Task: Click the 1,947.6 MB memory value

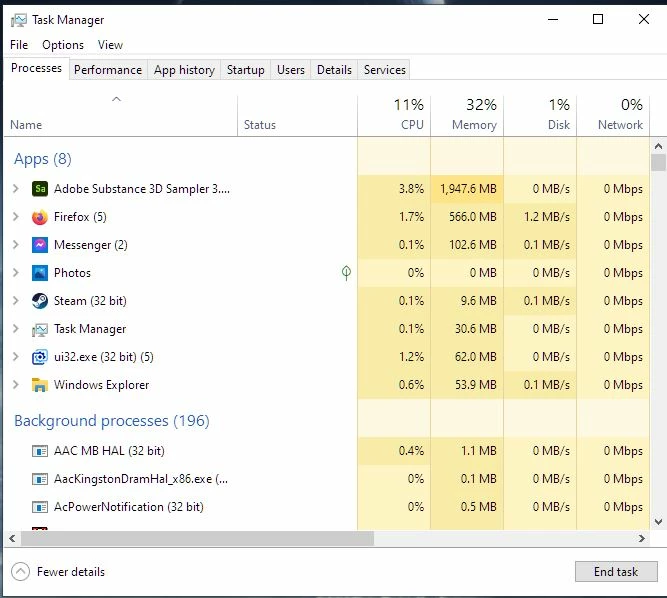Action: click(x=467, y=188)
